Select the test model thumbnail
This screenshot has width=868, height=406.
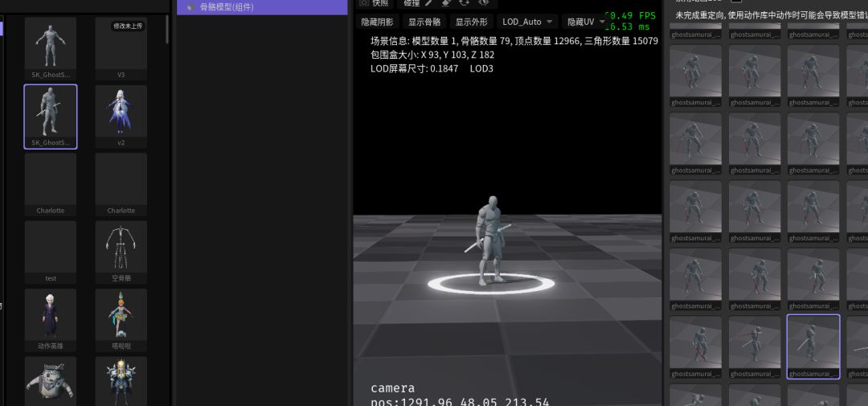(x=51, y=252)
